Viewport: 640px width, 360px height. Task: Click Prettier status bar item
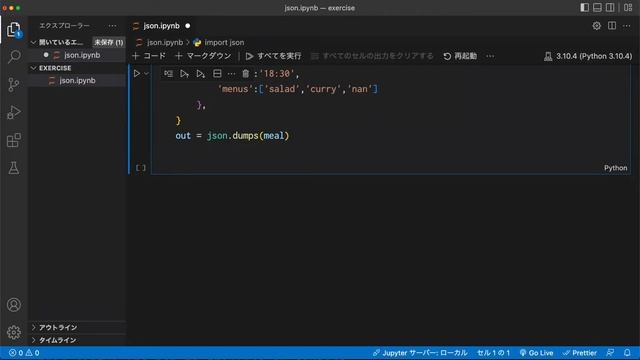580,353
